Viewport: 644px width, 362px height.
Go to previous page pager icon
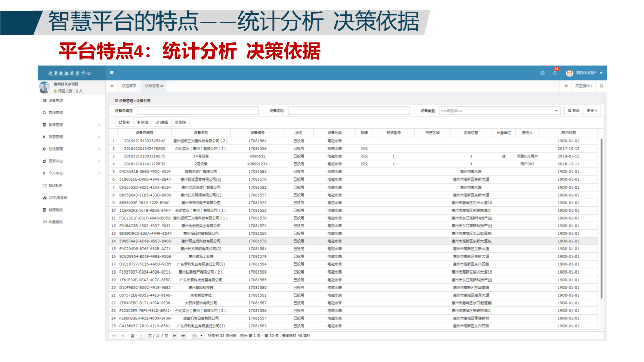pos(122,335)
